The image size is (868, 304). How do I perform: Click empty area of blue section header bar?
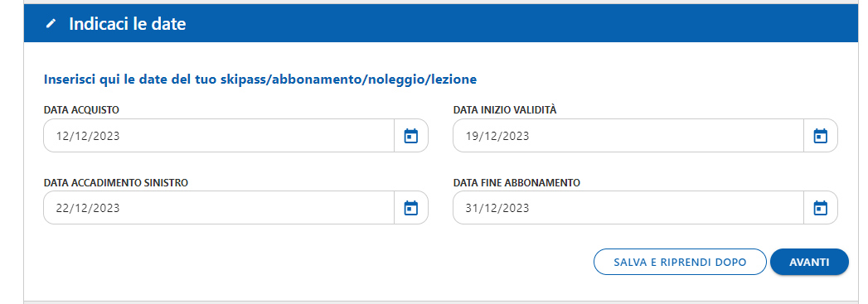tap(498, 24)
